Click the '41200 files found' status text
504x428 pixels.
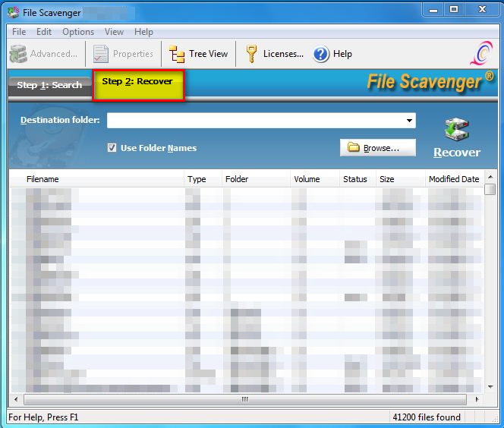pyautogui.click(x=427, y=417)
